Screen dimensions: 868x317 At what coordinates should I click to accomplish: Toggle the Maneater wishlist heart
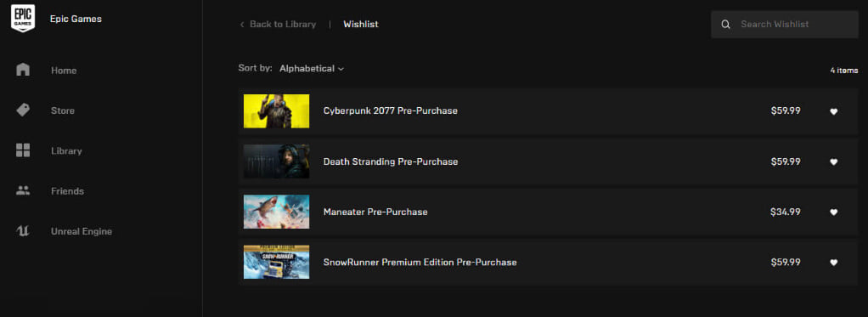pyautogui.click(x=834, y=212)
